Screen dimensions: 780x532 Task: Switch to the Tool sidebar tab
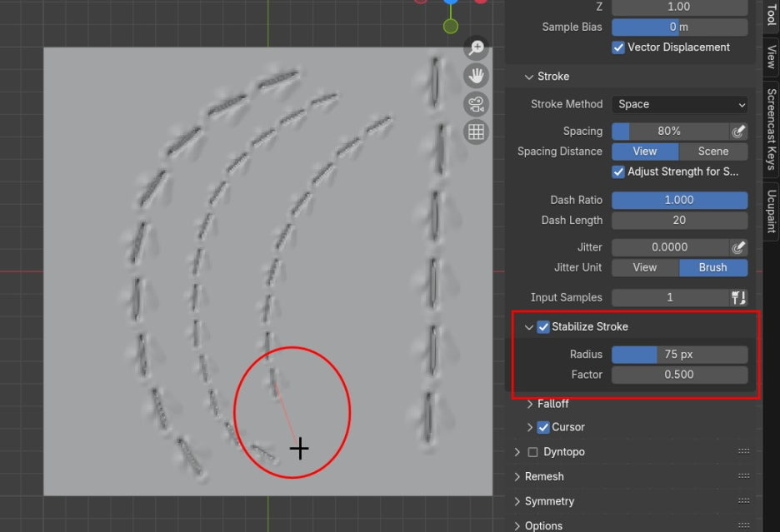click(x=771, y=15)
